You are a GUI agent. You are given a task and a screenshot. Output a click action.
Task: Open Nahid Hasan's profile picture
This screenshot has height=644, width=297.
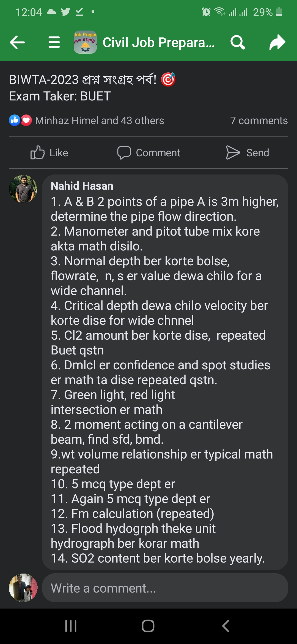click(x=23, y=189)
